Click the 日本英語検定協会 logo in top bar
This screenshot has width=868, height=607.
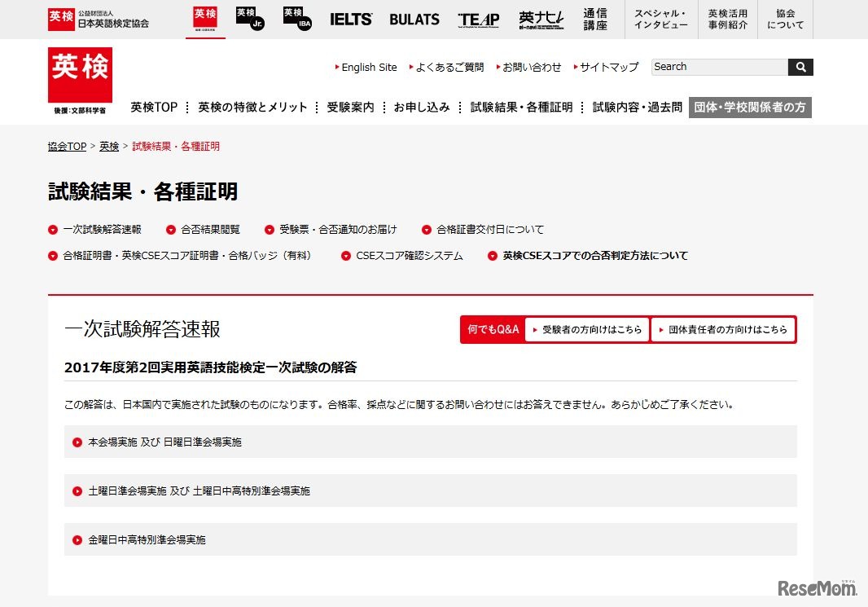point(99,19)
